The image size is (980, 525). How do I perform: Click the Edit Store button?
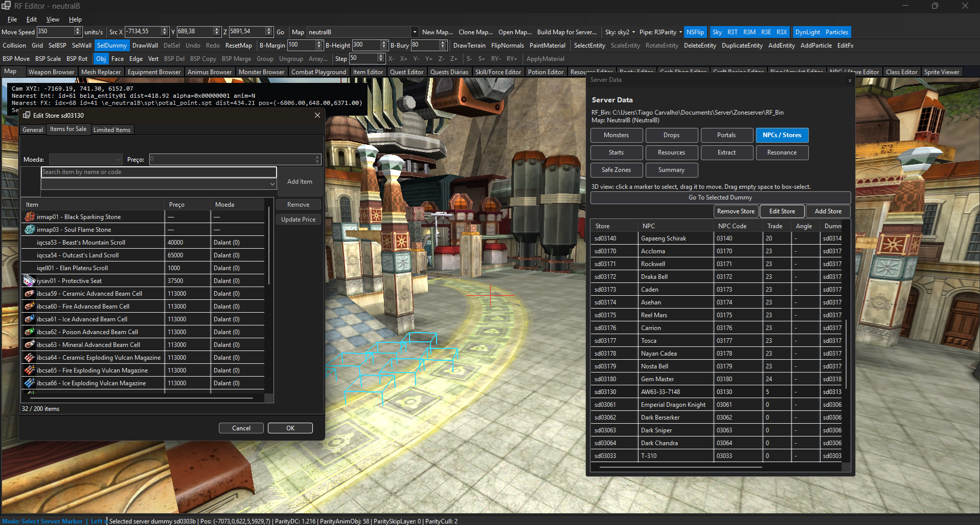(782, 211)
